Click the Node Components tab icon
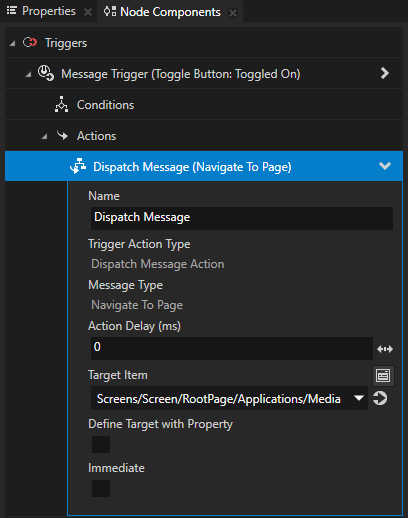The image size is (408, 518). (x=110, y=11)
